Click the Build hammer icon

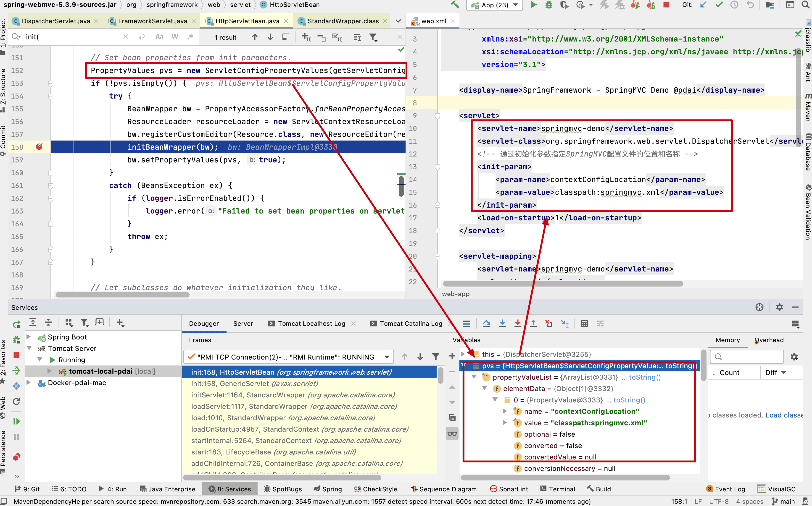[455, 5]
